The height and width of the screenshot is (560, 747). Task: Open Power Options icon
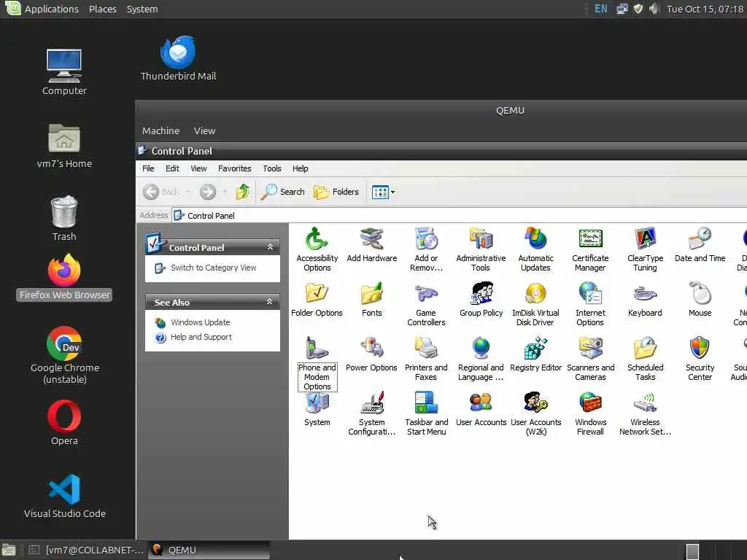pyautogui.click(x=371, y=354)
